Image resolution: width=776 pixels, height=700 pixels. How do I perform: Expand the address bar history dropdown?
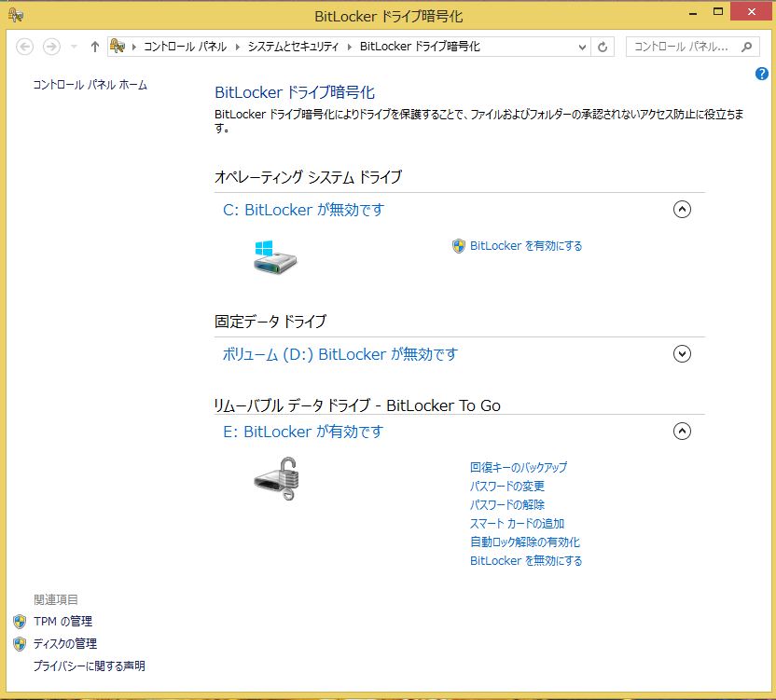582,47
